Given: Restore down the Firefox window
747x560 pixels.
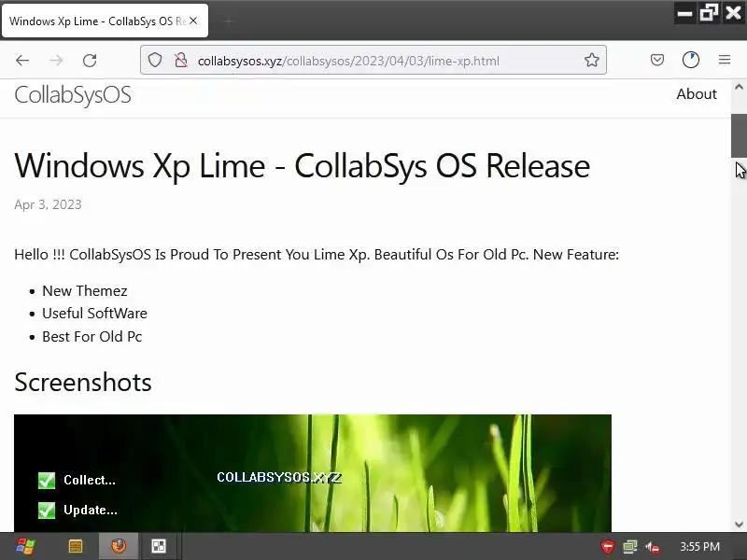Looking at the screenshot, I should (709, 13).
